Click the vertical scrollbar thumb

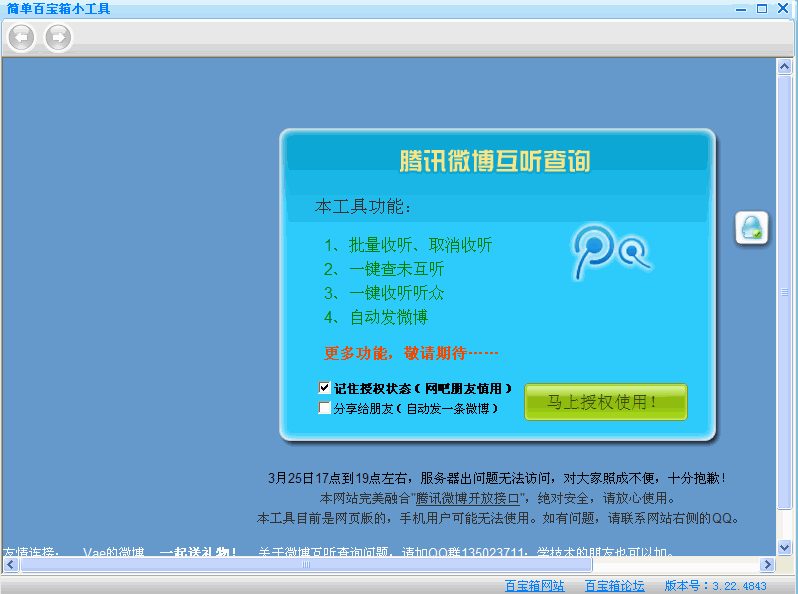(x=784, y=292)
